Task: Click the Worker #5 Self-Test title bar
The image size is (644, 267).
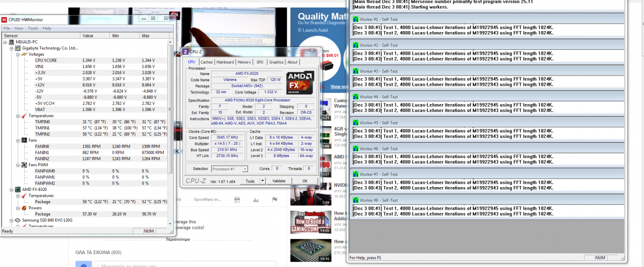Action: pyautogui.click(x=487, y=123)
